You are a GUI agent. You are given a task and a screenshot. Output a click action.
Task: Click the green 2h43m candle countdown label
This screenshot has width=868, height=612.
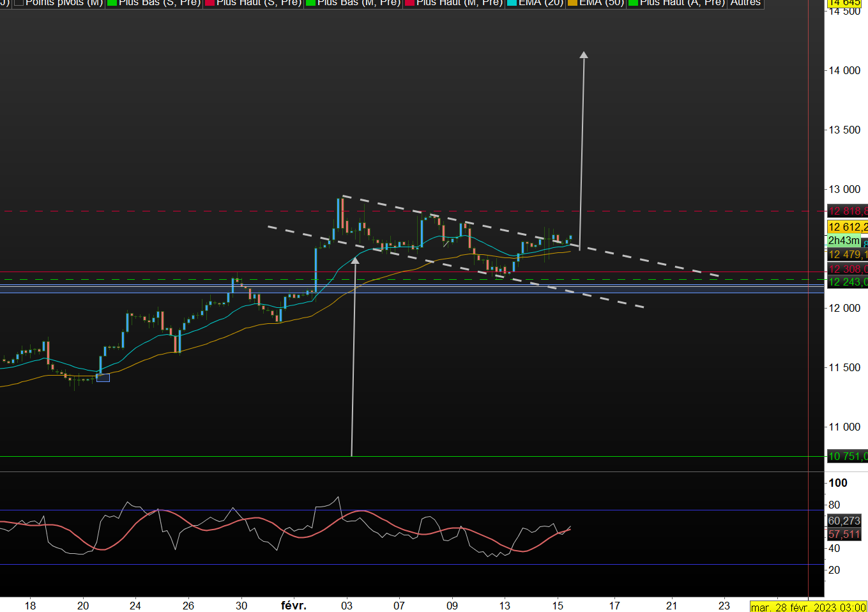pyautogui.click(x=844, y=241)
